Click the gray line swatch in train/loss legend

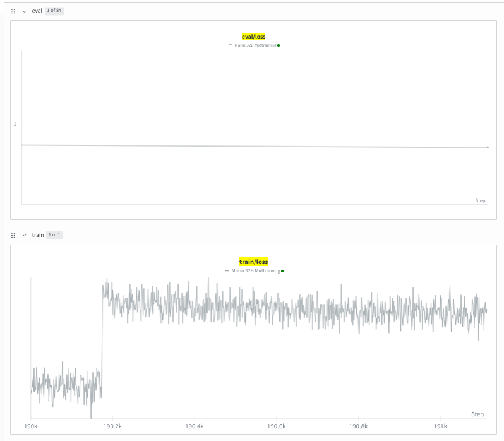point(227,270)
